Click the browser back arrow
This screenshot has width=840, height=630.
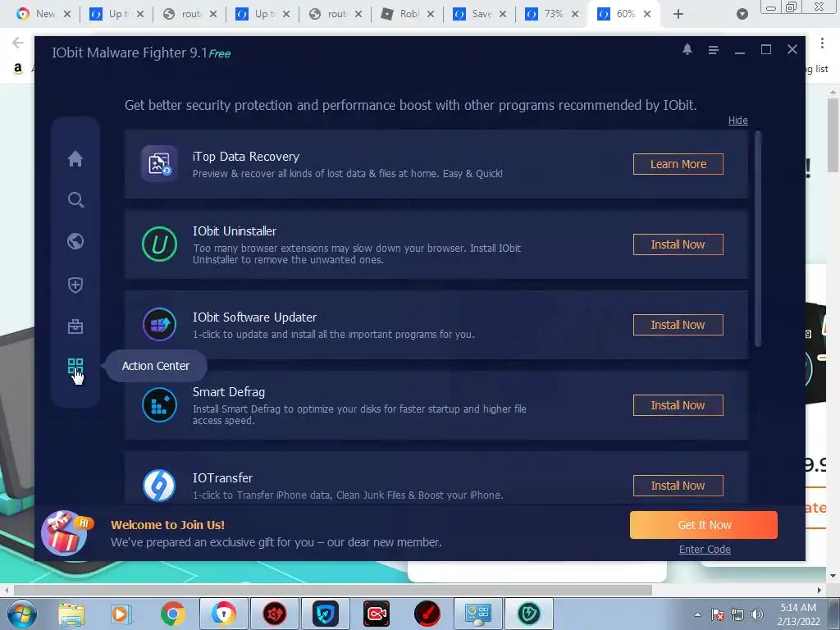pos(18,43)
